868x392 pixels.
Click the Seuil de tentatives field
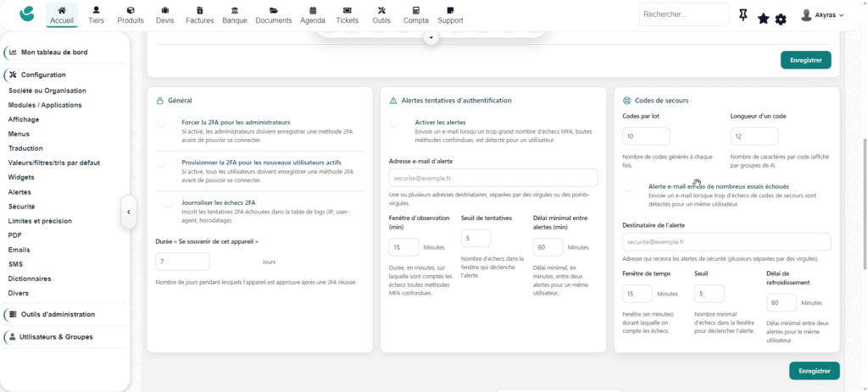(476, 238)
